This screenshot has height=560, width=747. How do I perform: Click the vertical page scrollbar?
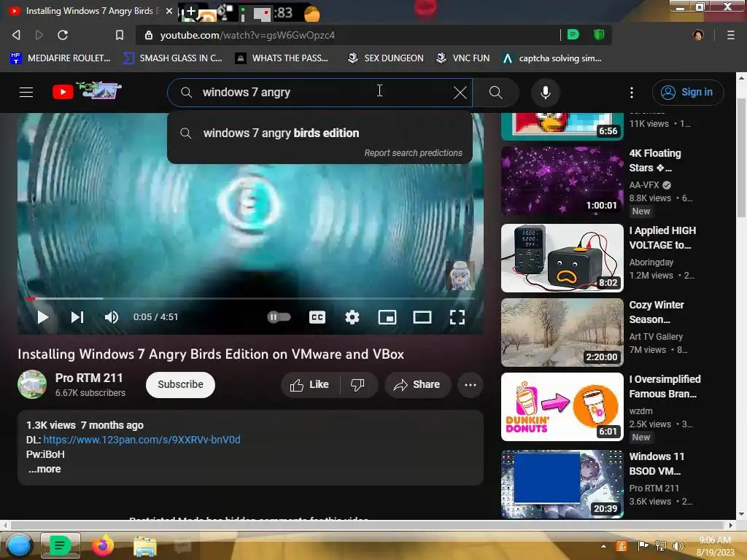tap(741, 157)
